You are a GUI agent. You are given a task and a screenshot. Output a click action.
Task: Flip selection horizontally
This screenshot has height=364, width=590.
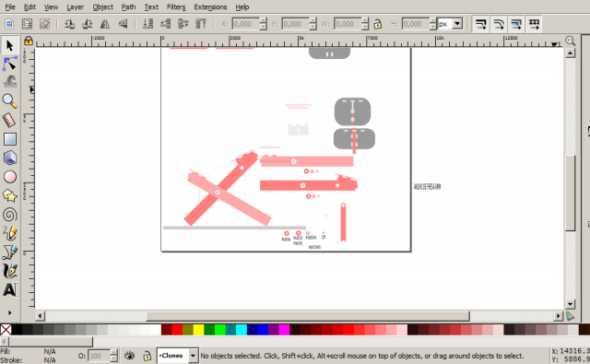point(105,24)
